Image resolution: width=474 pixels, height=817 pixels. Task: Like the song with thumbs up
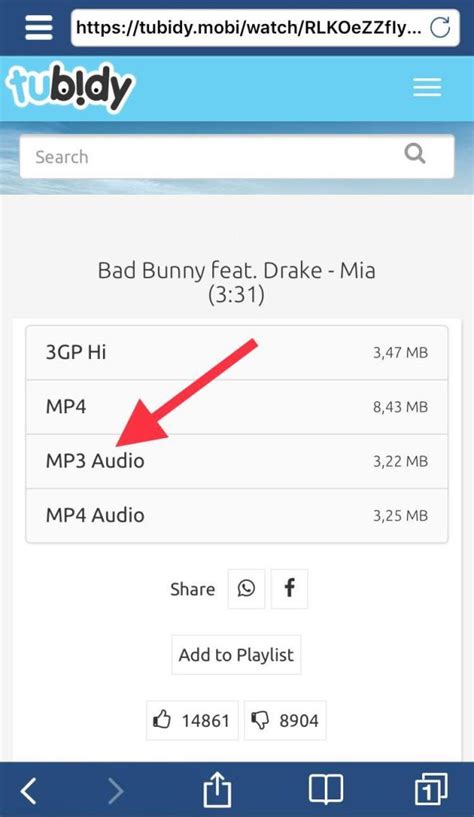point(192,721)
